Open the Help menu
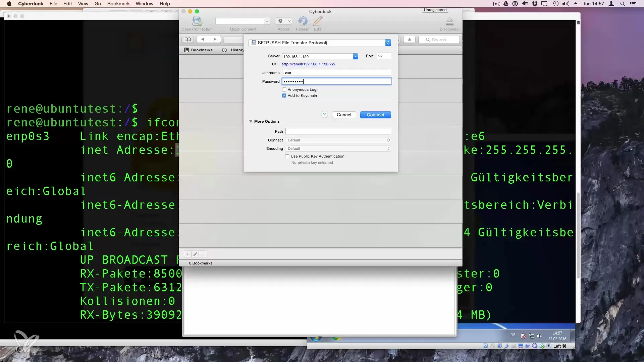Screen dimensions: 644x362 pyautogui.click(x=164, y=4)
